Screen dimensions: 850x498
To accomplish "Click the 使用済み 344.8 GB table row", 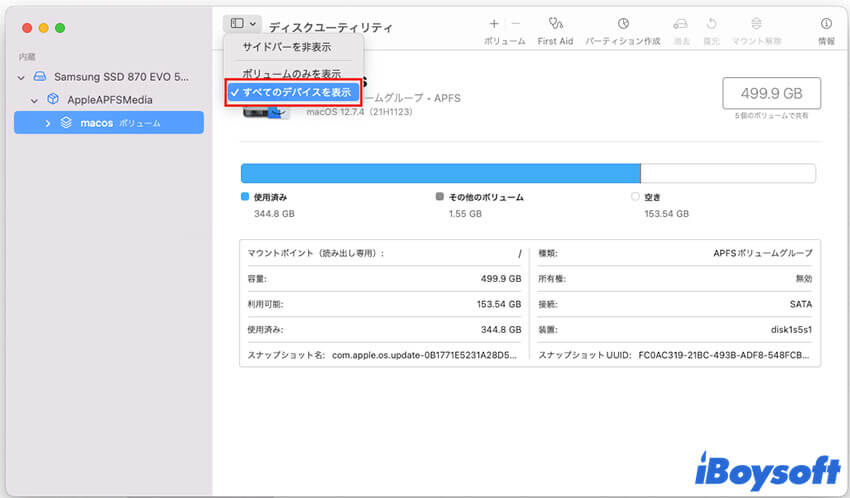I will (x=384, y=329).
